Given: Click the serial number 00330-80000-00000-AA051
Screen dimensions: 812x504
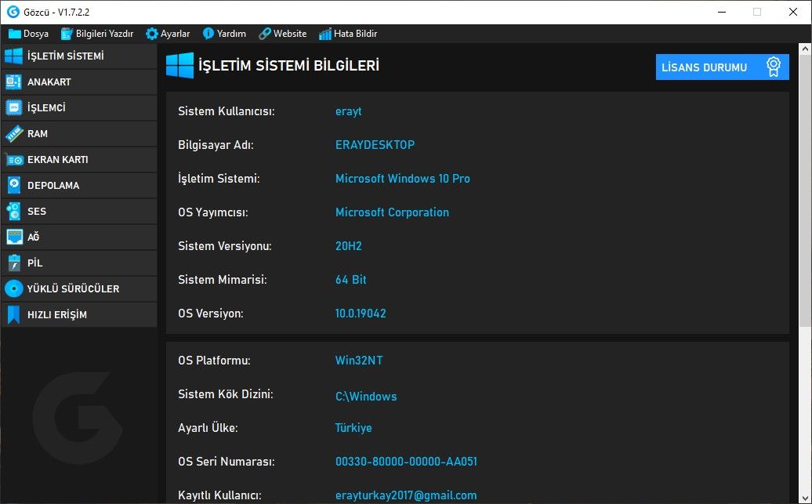Looking at the screenshot, I should (406, 462).
